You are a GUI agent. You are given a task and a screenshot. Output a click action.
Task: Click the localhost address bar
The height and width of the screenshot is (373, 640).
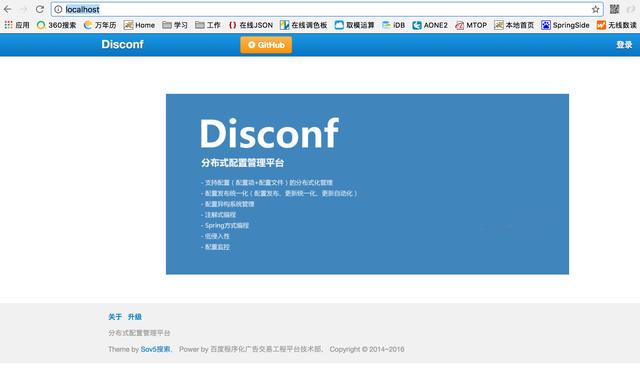[x=327, y=9]
